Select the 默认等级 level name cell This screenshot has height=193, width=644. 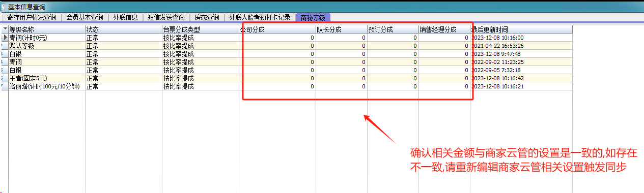pos(47,46)
